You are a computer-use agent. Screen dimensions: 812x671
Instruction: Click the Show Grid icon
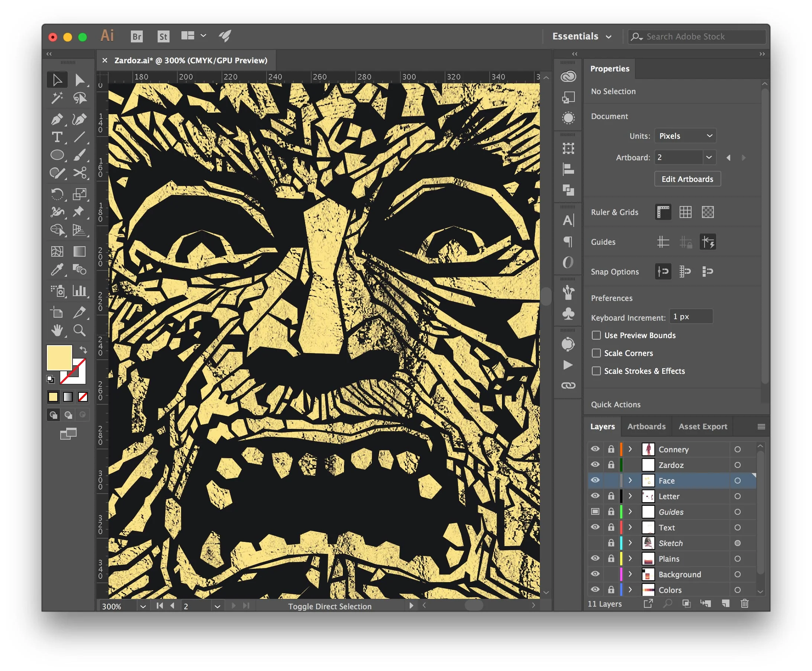685,212
